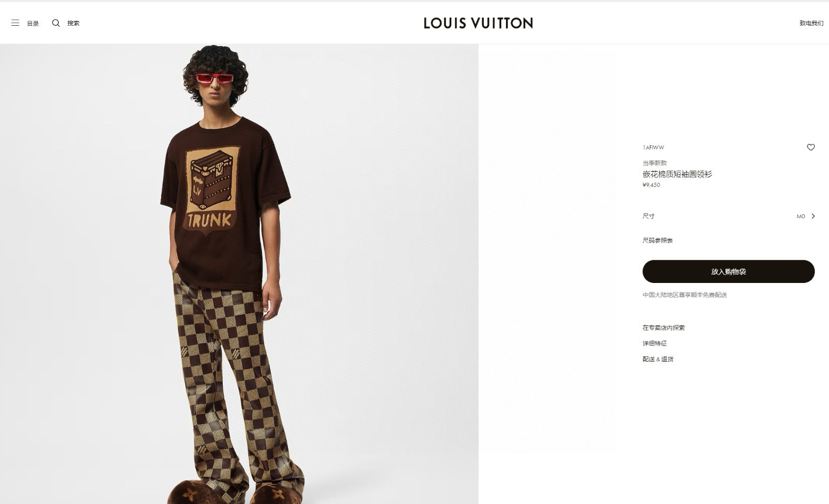829x504 pixels.
Task: Expand size selector chevron next to M0
Action: tap(813, 216)
